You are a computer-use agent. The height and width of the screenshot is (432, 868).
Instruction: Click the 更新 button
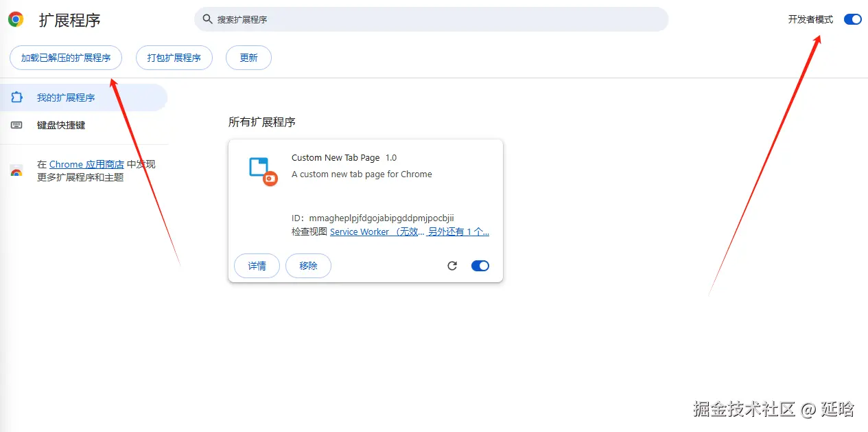click(248, 58)
